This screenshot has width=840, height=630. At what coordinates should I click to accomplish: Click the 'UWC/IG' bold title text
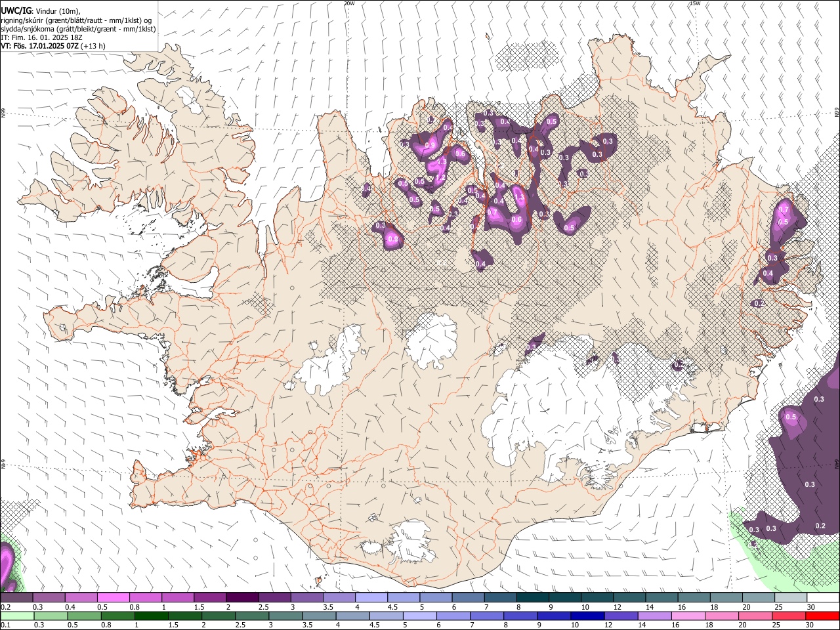point(16,10)
